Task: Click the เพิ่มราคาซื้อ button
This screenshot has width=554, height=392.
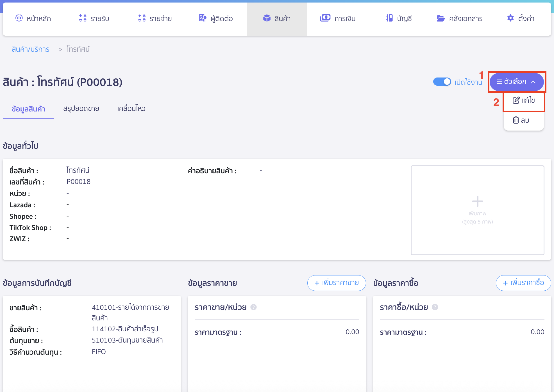Action: pyautogui.click(x=523, y=283)
